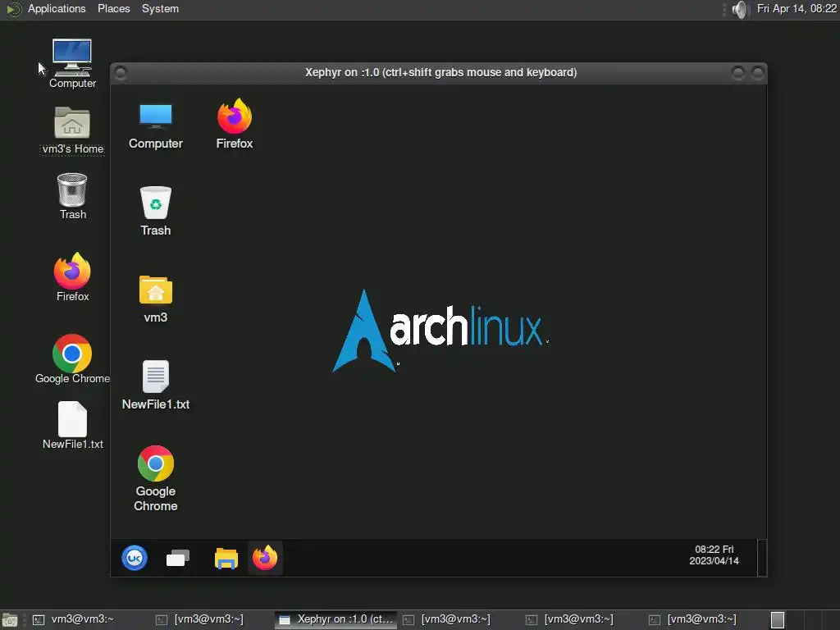
Task: Launch Firefox from the Xephyr taskbar
Action: pos(265,558)
